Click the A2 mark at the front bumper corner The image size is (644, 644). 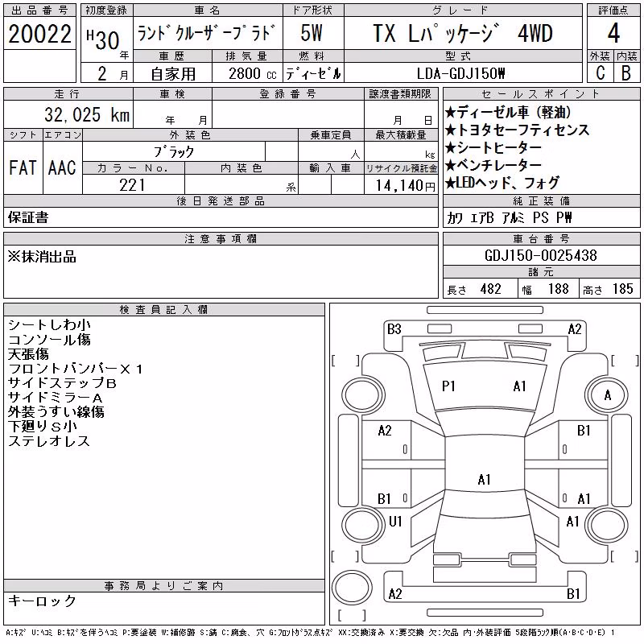575,329
